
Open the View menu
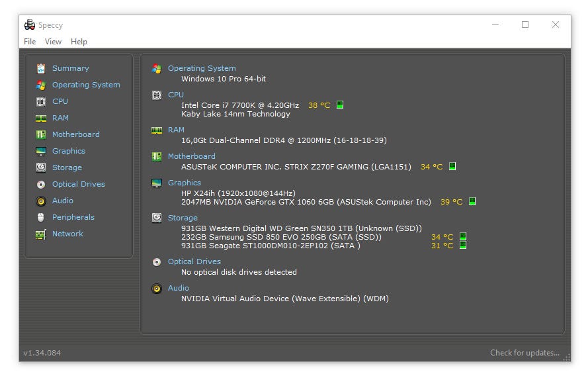(x=54, y=42)
